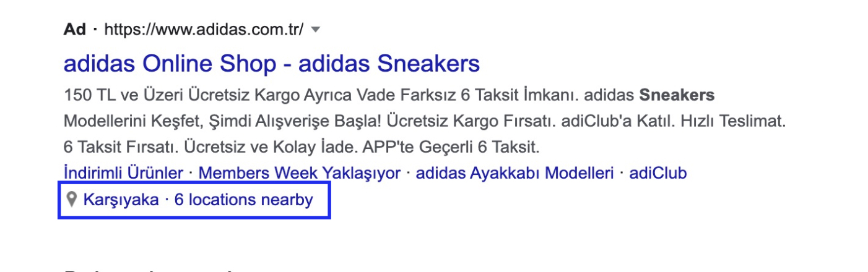
Task: Open the Members Week Yaklaşıyor sitelink
Action: click(300, 173)
